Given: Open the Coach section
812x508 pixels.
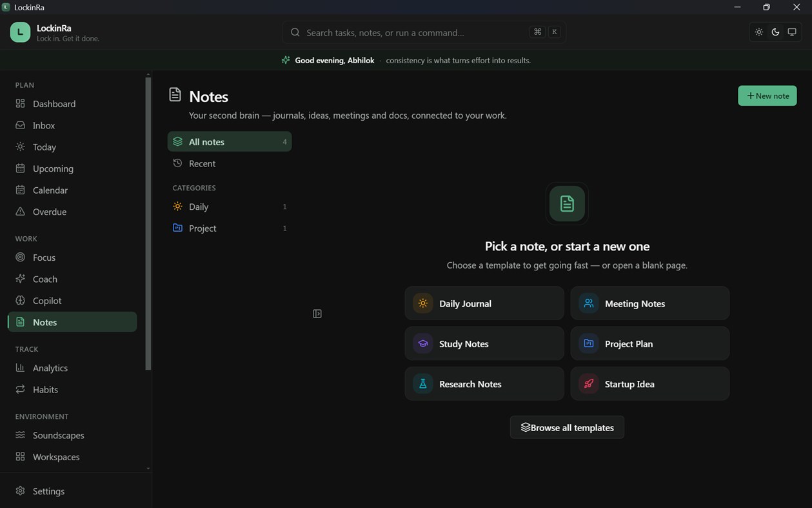Looking at the screenshot, I should [x=72, y=279].
